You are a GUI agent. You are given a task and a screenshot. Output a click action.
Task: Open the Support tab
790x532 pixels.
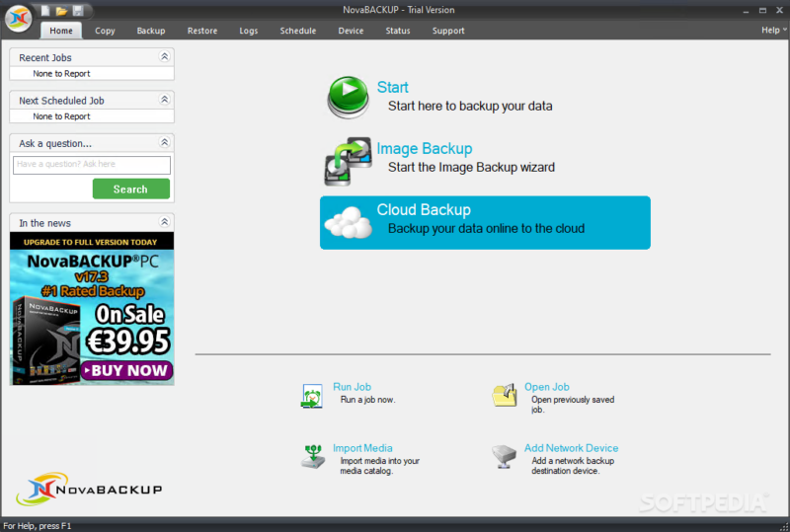pyautogui.click(x=448, y=31)
